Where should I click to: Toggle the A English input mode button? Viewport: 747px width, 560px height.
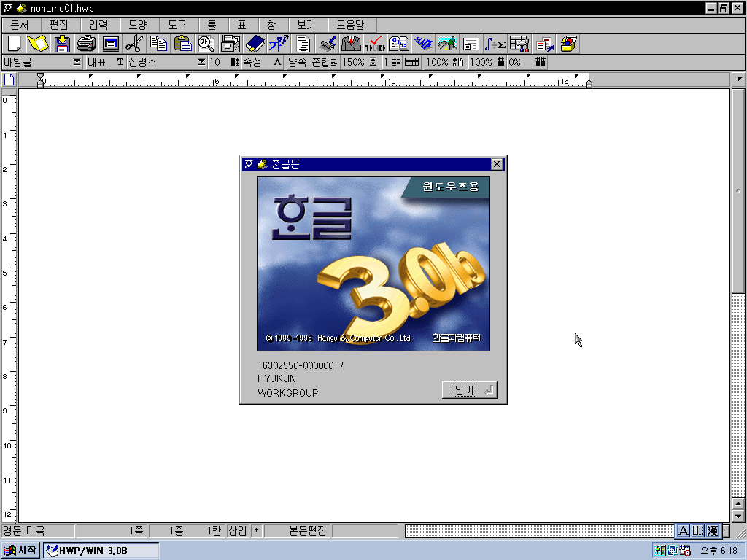click(683, 531)
